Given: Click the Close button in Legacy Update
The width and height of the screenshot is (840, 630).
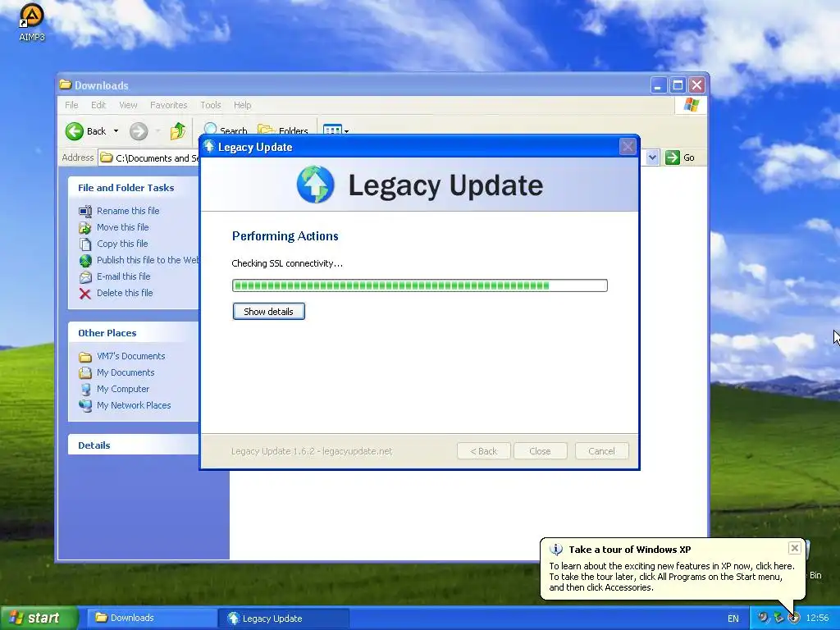Looking at the screenshot, I should pos(540,451).
